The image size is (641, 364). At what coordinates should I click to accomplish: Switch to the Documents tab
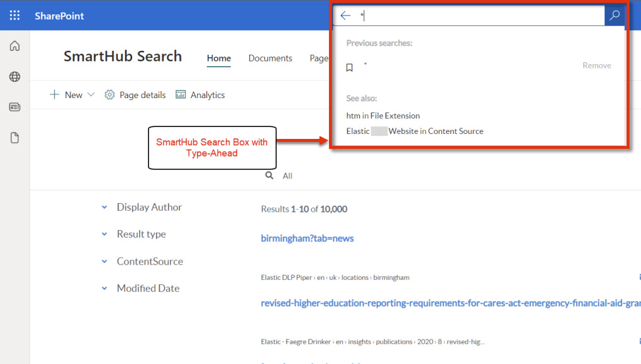(270, 58)
